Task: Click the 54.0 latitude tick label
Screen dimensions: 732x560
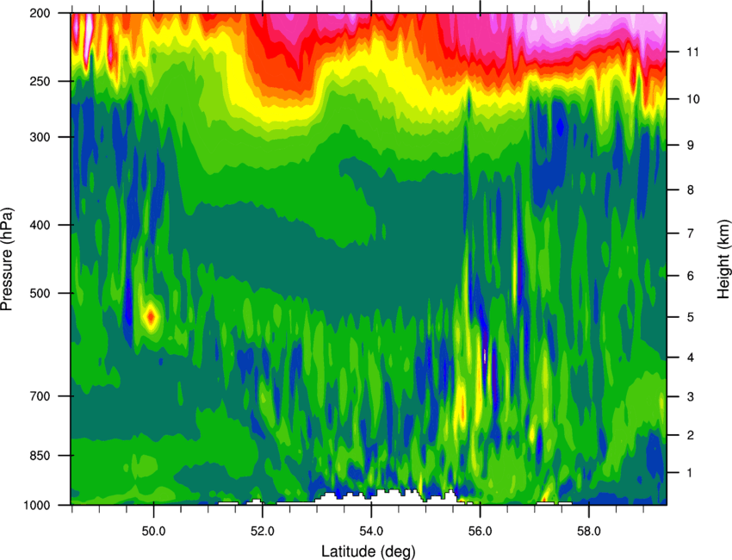Action: pos(371,532)
